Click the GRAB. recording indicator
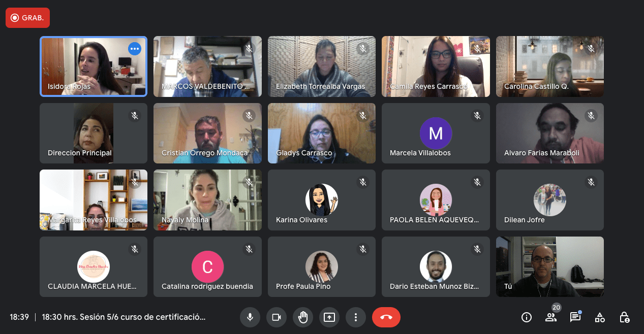The width and height of the screenshot is (644, 334). (x=27, y=18)
